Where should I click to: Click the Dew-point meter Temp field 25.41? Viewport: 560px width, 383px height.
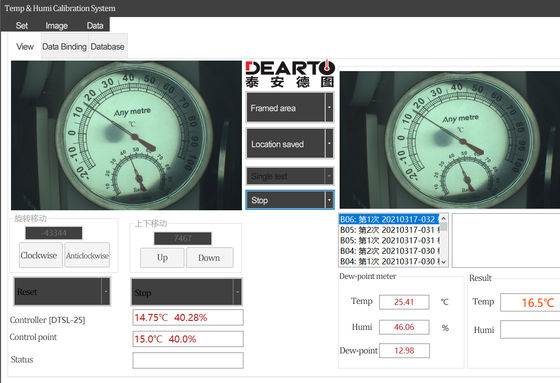point(404,302)
